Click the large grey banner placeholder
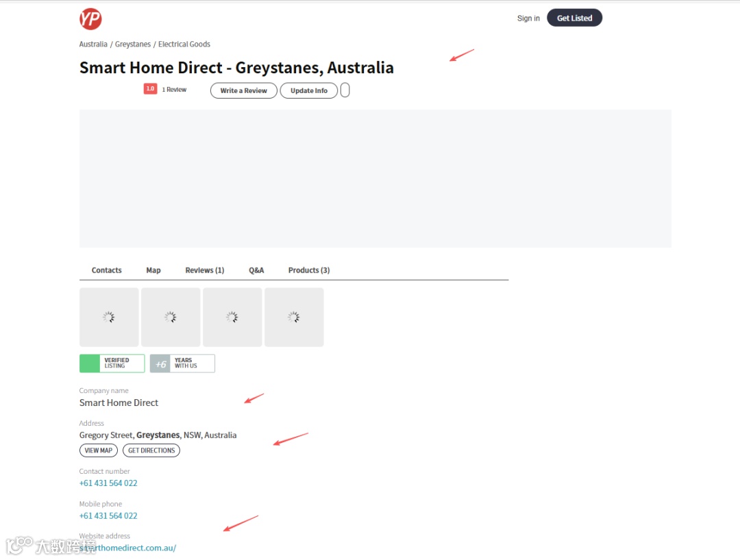The width and height of the screenshot is (740, 560). coord(375,179)
